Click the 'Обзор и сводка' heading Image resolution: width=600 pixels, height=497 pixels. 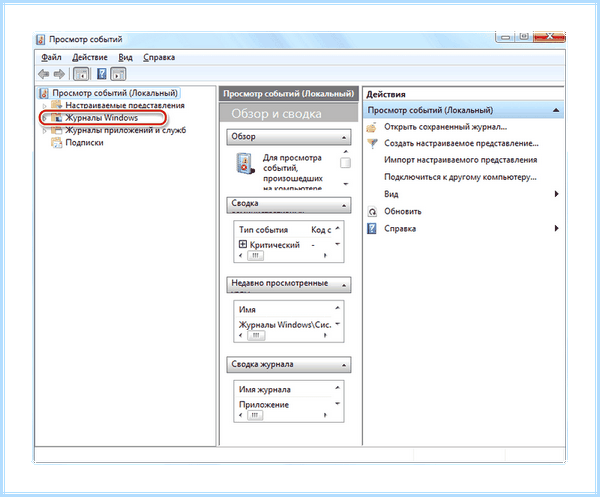[x=276, y=114]
